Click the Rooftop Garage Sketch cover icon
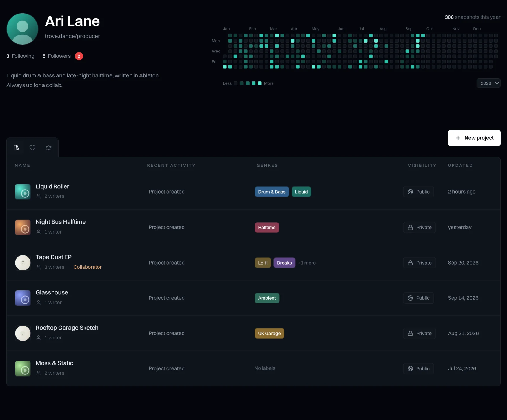507x420 pixels. (x=23, y=333)
